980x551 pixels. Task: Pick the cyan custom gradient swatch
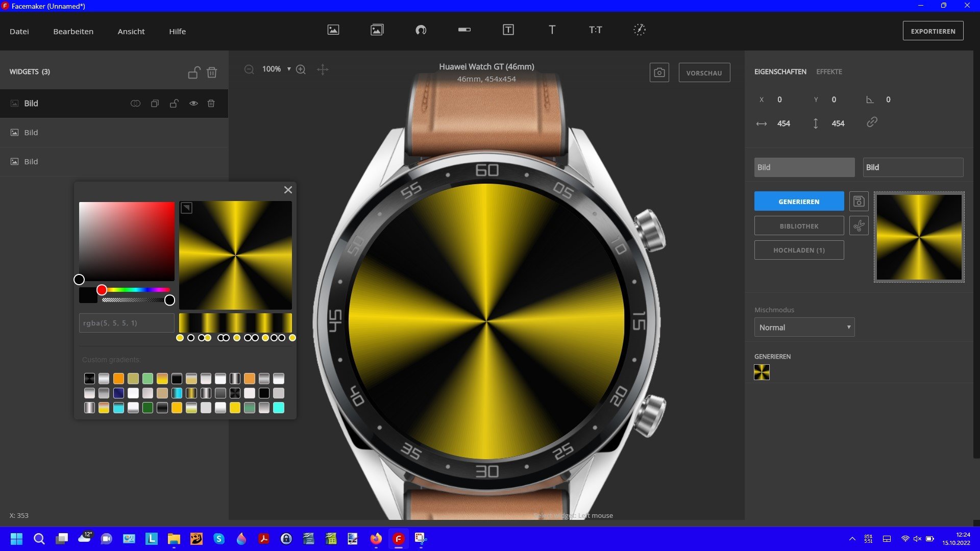279,408
